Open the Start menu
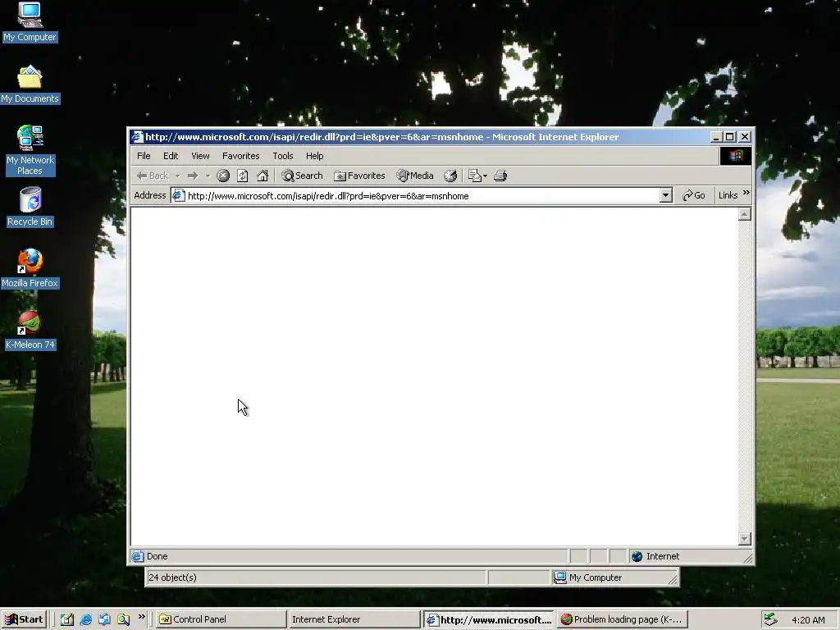The height and width of the screenshot is (630, 840). [25, 619]
